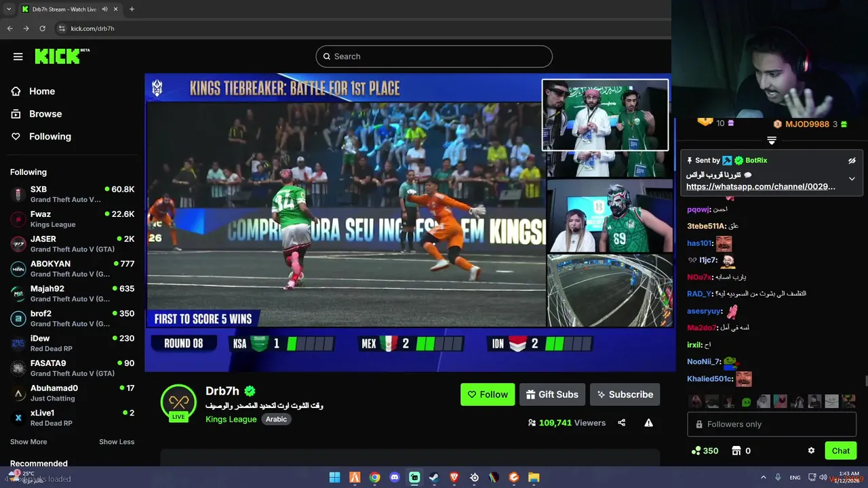This screenshot has width=868, height=488.
Task: Open the browser tab list dropdown
Action: tap(8, 9)
